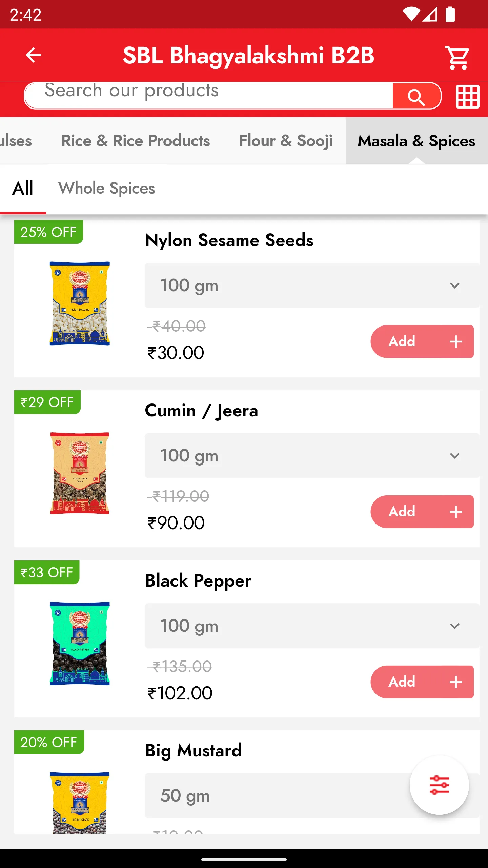Select the All subcategory tab
The width and height of the screenshot is (488, 868).
tap(23, 189)
